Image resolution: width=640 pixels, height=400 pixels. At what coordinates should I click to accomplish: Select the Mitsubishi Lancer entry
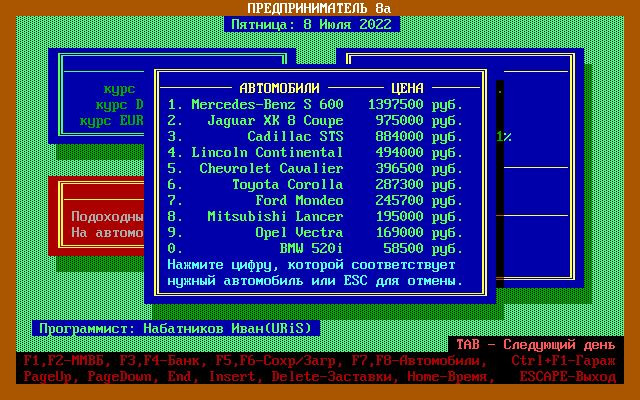point(315,216)
